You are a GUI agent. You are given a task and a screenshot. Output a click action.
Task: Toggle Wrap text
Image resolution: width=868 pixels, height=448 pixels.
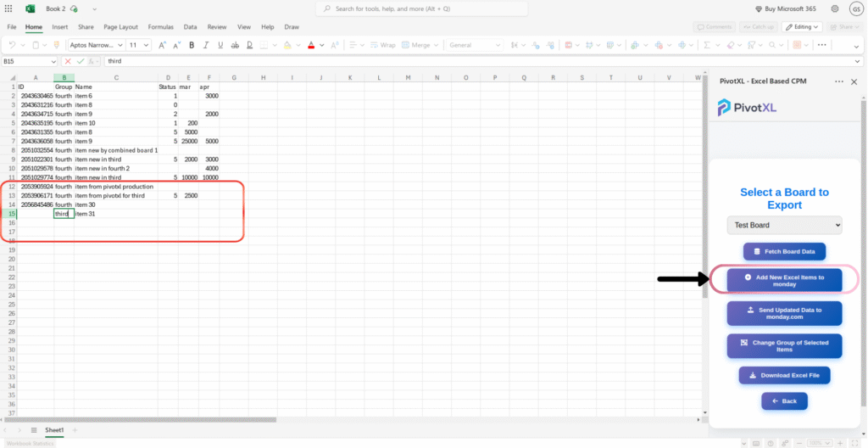pyautogui.click(x=382, y=45)
